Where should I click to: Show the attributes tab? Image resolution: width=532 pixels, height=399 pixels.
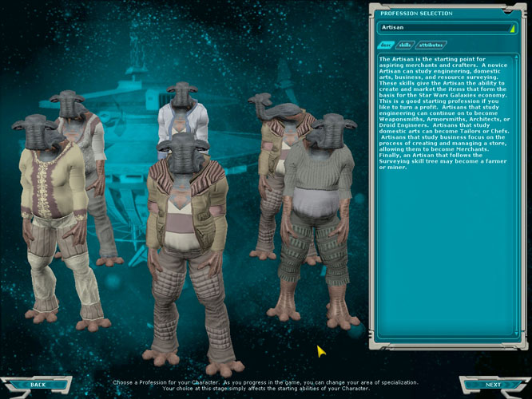(x=431, y=45)
